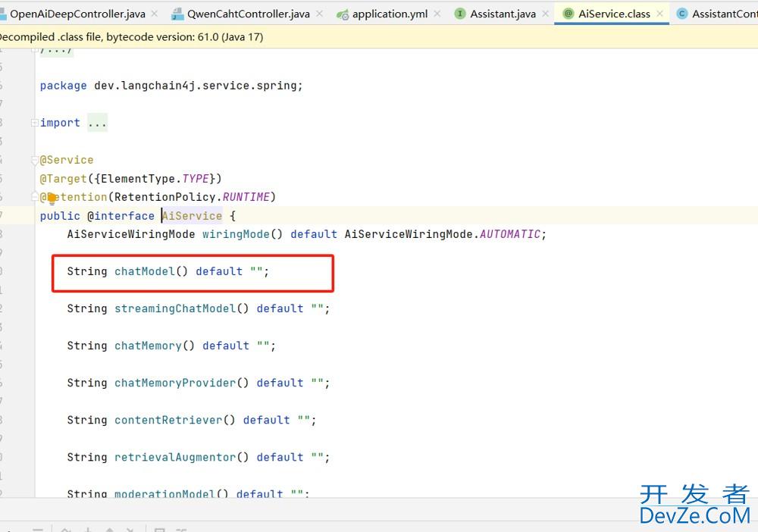The width and height of the screenshot is (758, 532).
Task: Click the fold marker beside @Retention line
Action: (34, 197)
